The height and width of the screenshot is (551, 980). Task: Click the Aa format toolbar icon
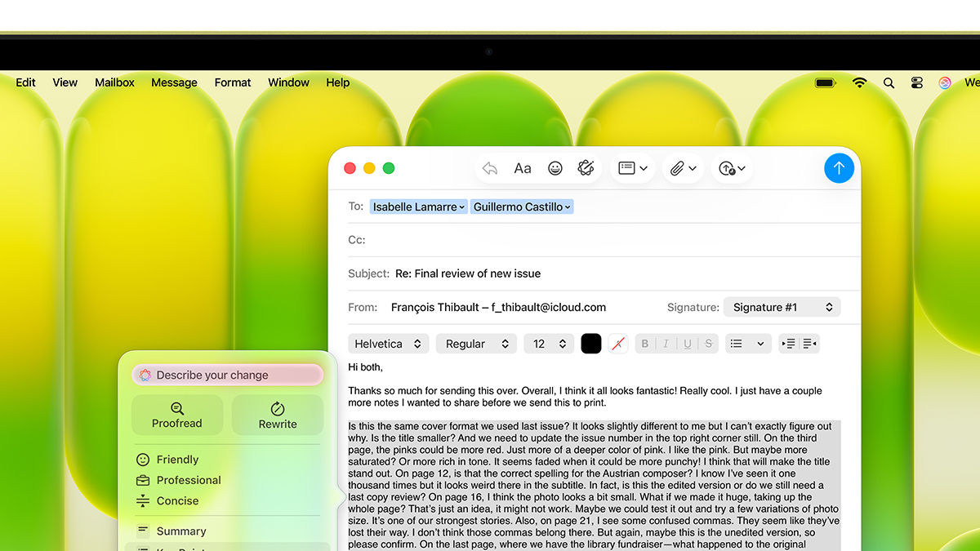(523, 168)
